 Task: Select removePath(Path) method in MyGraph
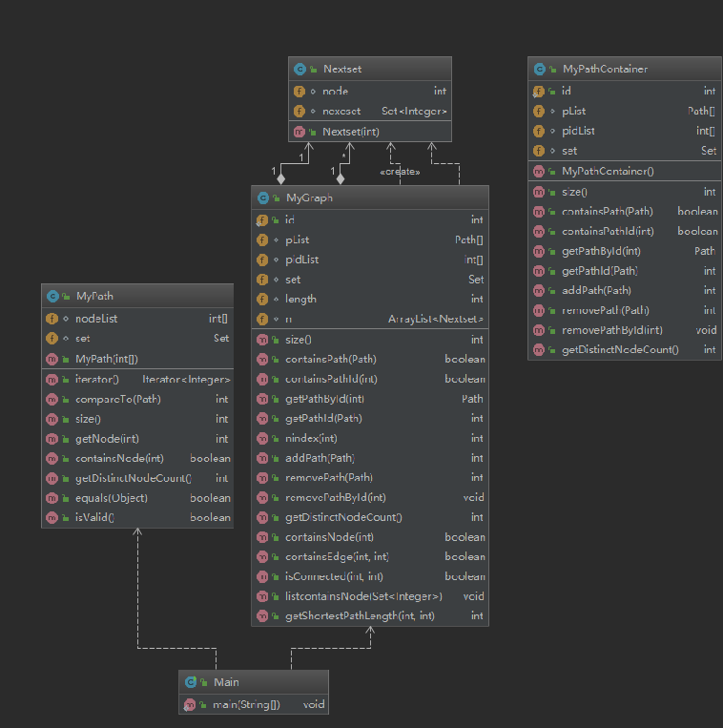point(329,477)
